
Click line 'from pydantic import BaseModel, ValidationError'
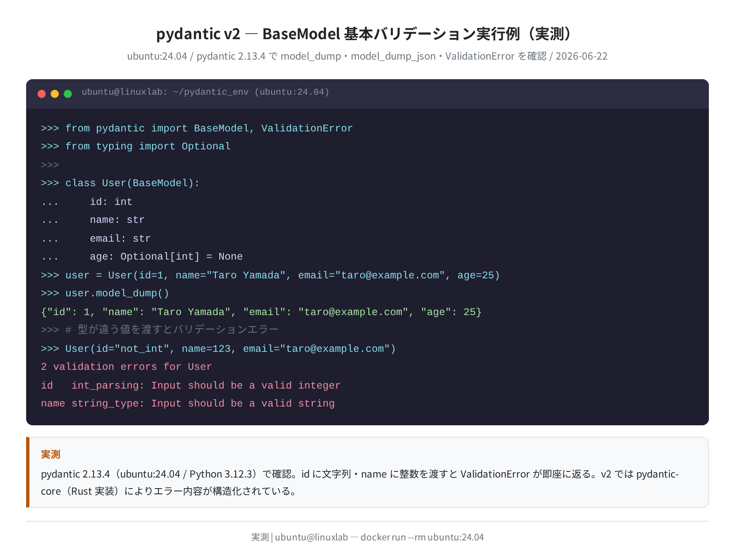[x=197, y=128]
